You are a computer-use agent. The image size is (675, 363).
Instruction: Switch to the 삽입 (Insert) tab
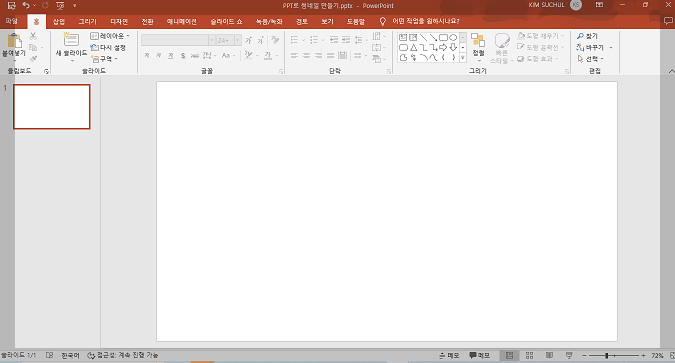tap(59, 21)
